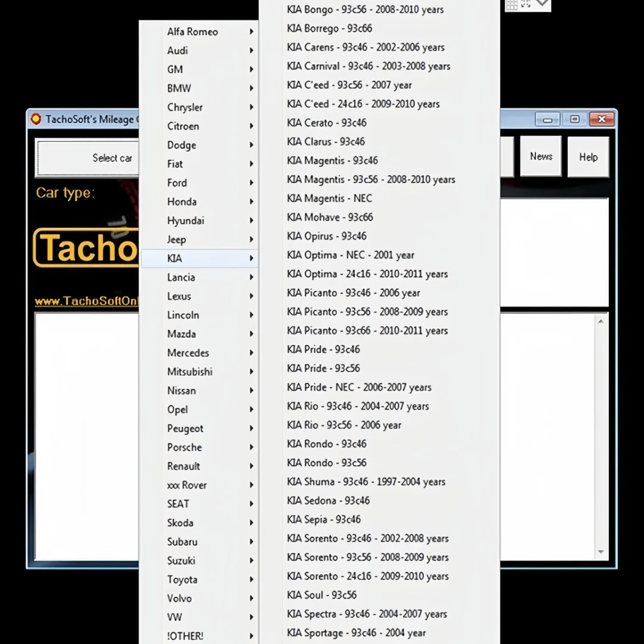Expand the arrow next to Volvo
The height and width of the screenshot is (644, 644).
tap(252, 599)
